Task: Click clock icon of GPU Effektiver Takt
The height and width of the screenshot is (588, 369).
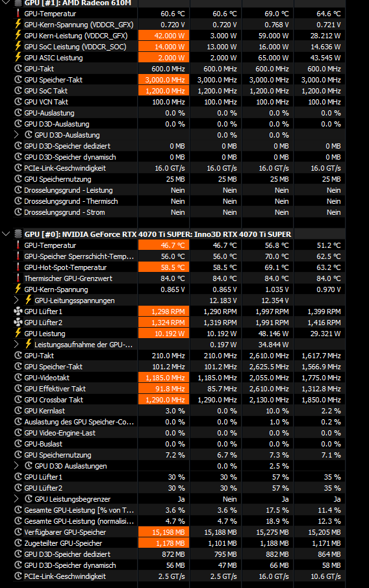Action: coord(18,389)
